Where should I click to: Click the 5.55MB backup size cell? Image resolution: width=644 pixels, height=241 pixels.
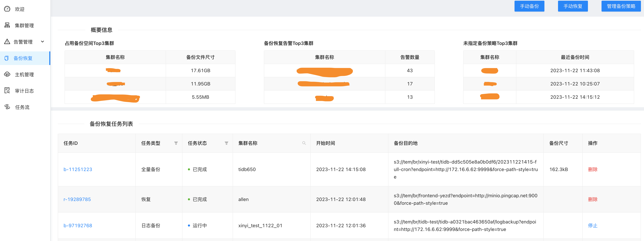[201, 97]
